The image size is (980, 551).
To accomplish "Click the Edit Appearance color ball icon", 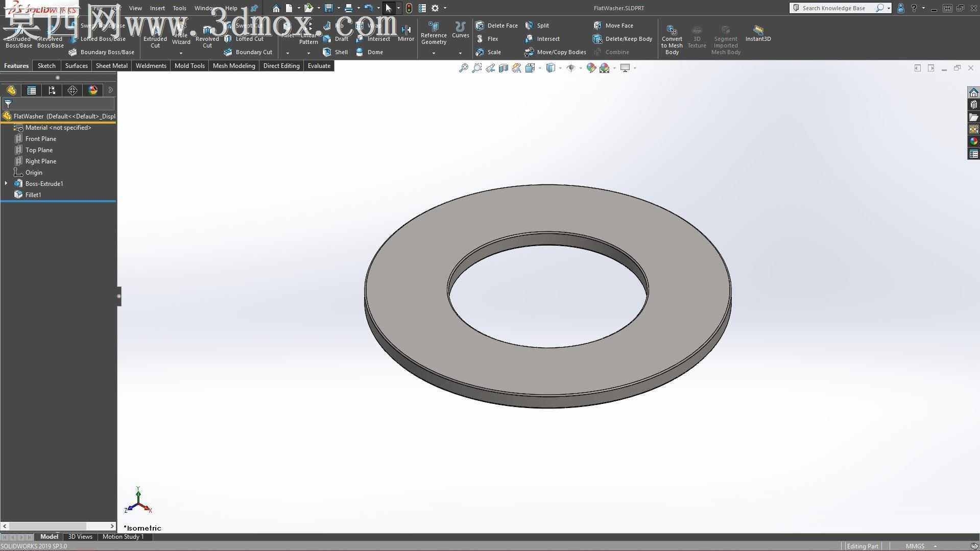I will pyautogui.click(x=591, y=68).
